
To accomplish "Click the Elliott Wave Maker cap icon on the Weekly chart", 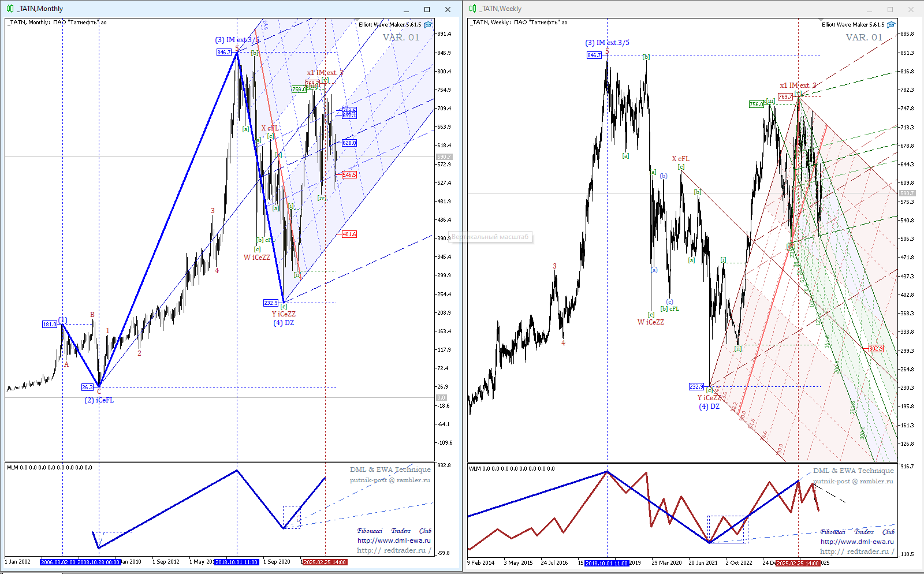I will point(891,25).
